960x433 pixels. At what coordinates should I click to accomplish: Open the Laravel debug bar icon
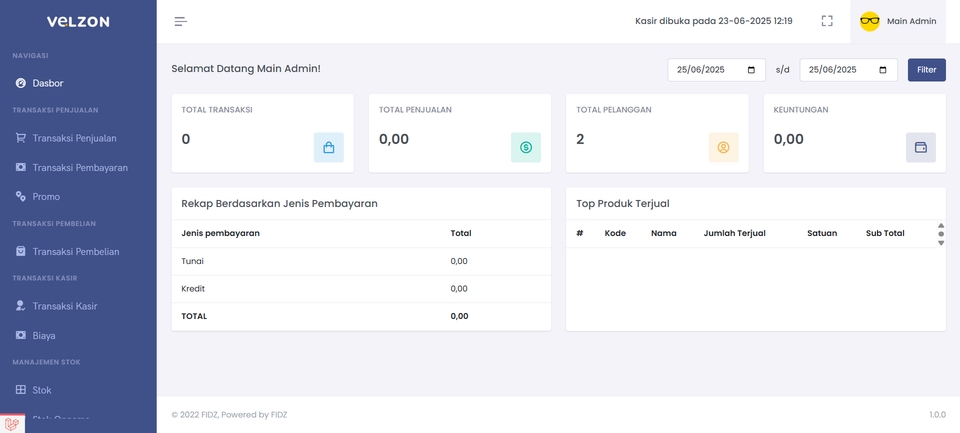click(12, 424)
